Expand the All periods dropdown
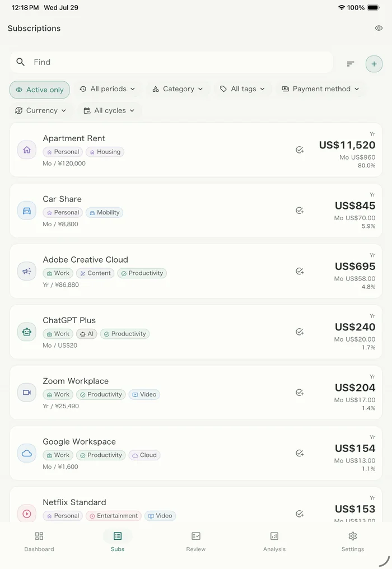Screen dimensions: 392x569 pyautogui.click(x=108, y=89)
